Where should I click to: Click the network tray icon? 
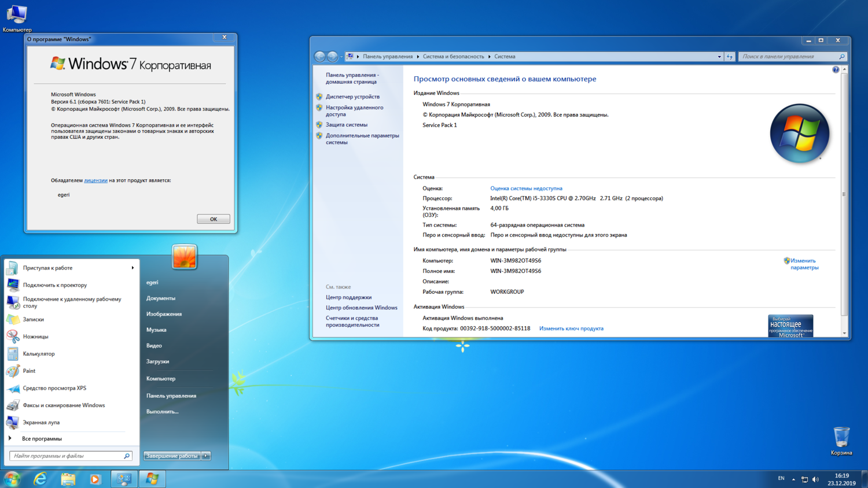(x=804, y=479)
